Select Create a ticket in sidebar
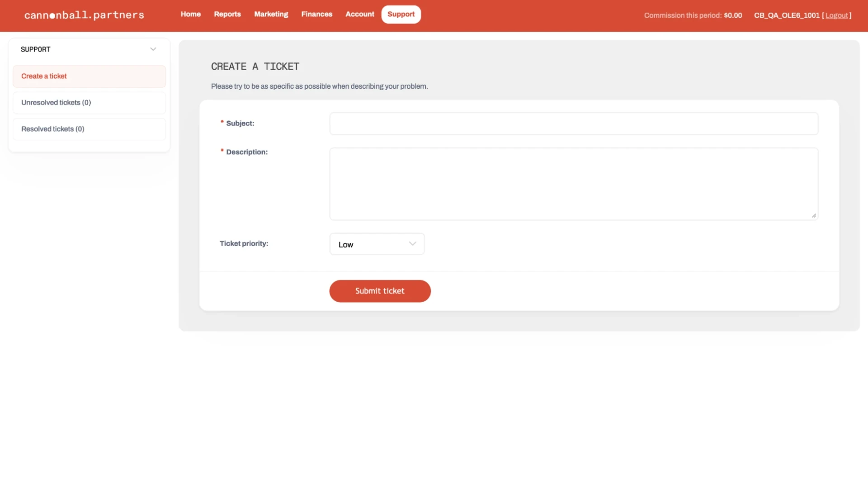Screen dimensions: 868x499 (89, 76)
